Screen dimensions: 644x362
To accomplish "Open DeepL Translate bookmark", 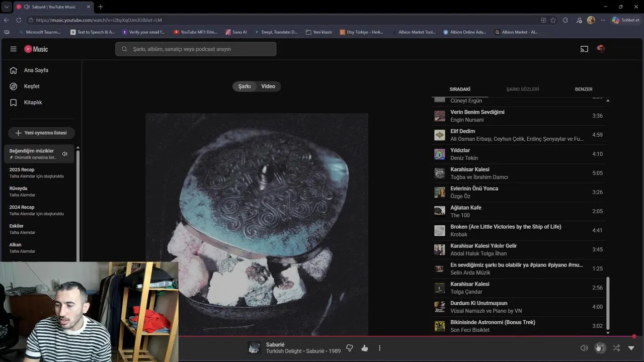I will 276,32.
